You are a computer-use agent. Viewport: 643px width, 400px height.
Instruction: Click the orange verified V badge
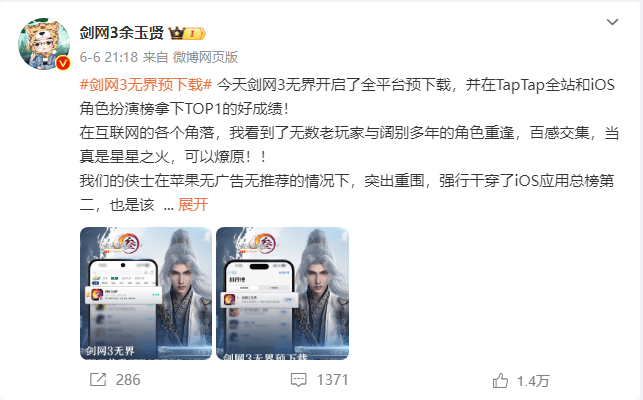(63, 63)
